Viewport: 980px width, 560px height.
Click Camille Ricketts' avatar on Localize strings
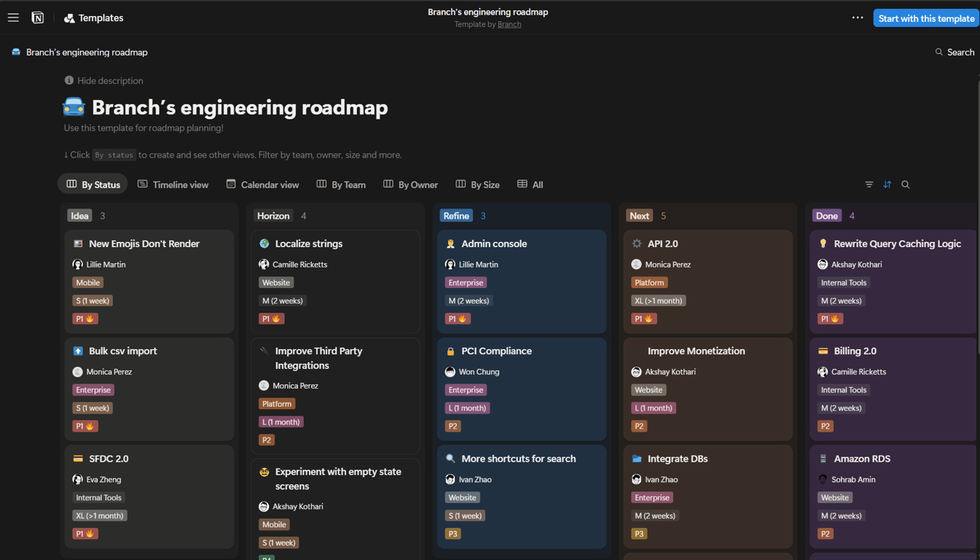(x=264, y=264)
